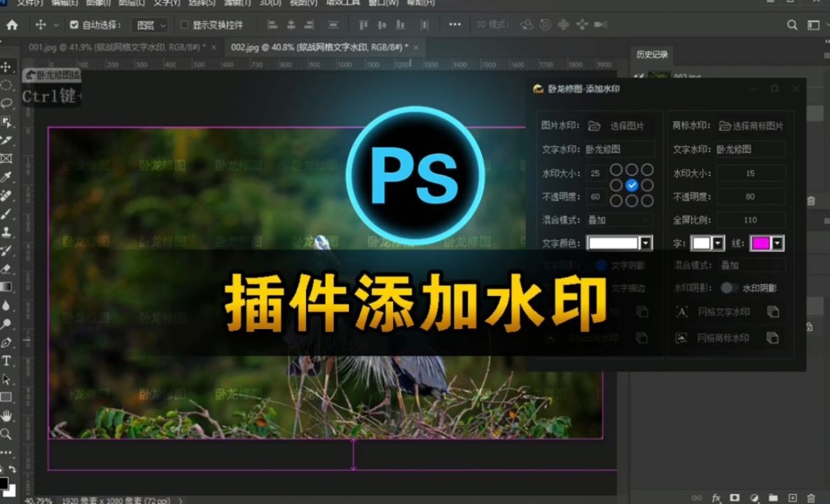Open the 图层 dropdown in options bar
The image size is (830, 504).
tap(151, 24)
